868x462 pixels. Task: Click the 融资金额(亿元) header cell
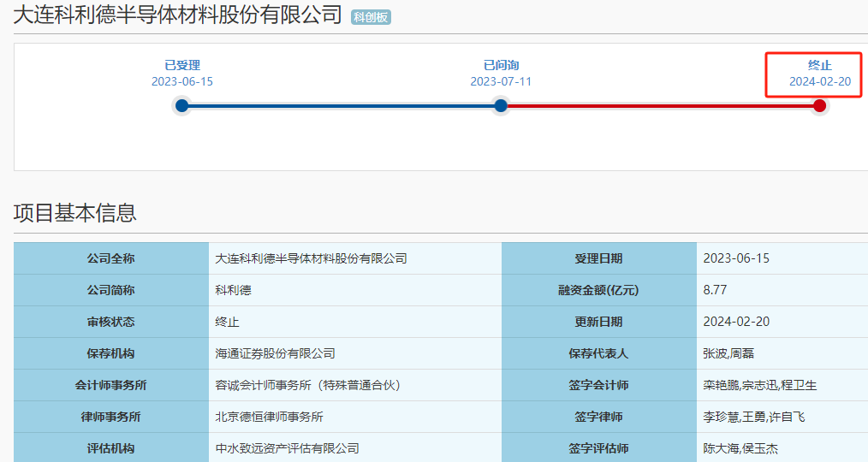point(598,290)
